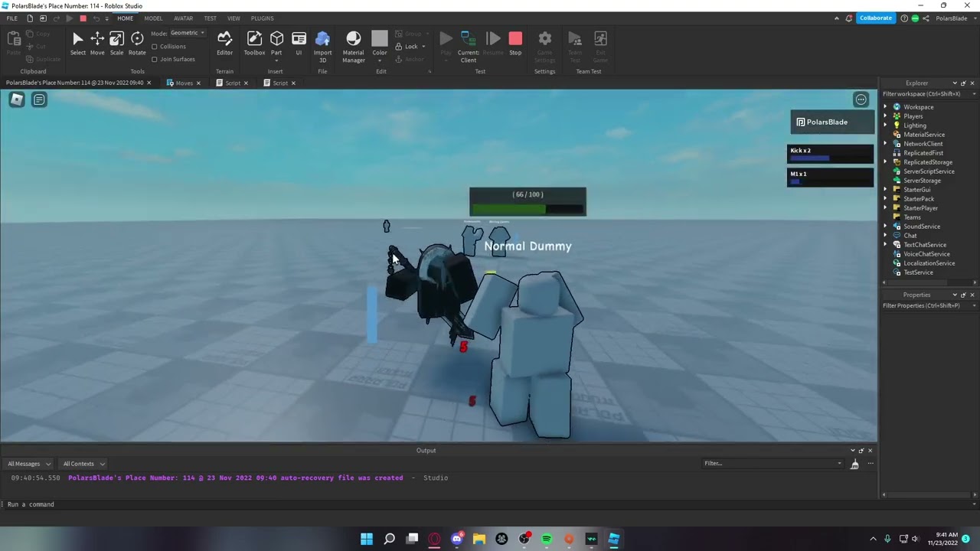Click the Color swatch in Edit

pos(380,39)
